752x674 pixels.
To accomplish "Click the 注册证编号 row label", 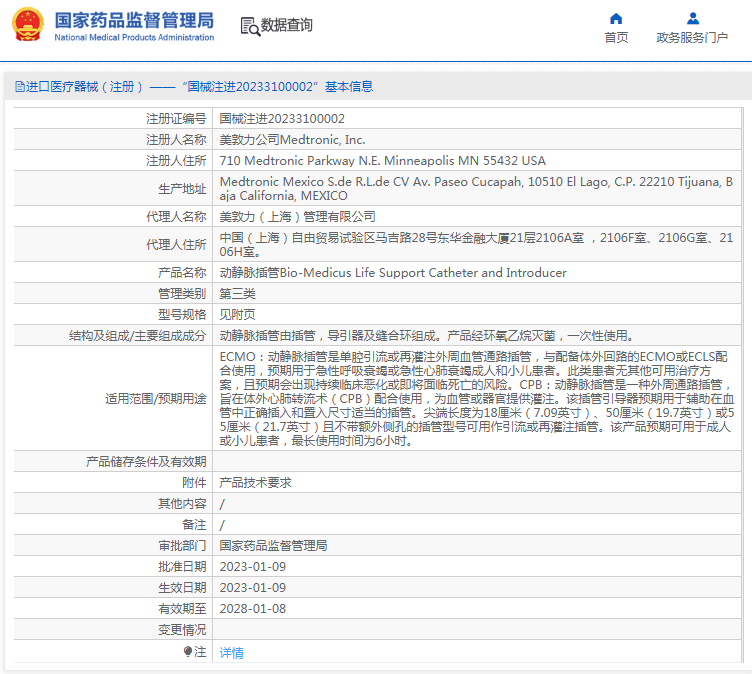I will click(x=176, y=118).
